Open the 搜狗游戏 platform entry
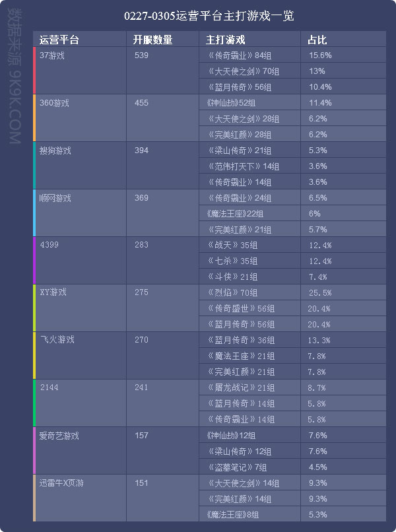This screenshot has height=532, width=396. (x=55, y=150)
